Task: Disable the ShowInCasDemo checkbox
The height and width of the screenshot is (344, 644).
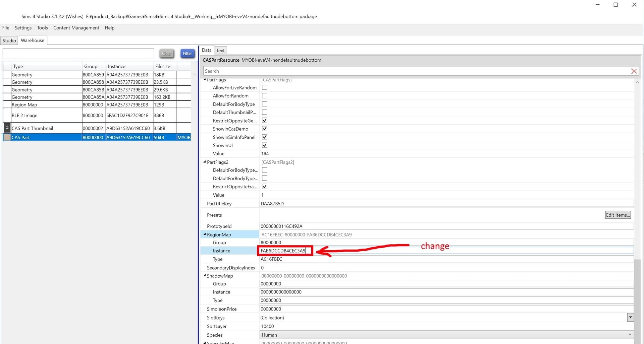Action: pyautogui.click(x=265, y=129)
